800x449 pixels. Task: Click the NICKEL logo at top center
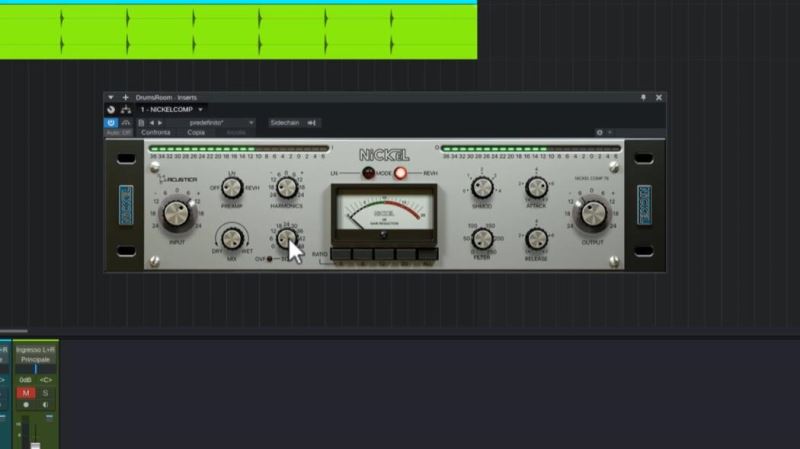[x=384, y=155]
